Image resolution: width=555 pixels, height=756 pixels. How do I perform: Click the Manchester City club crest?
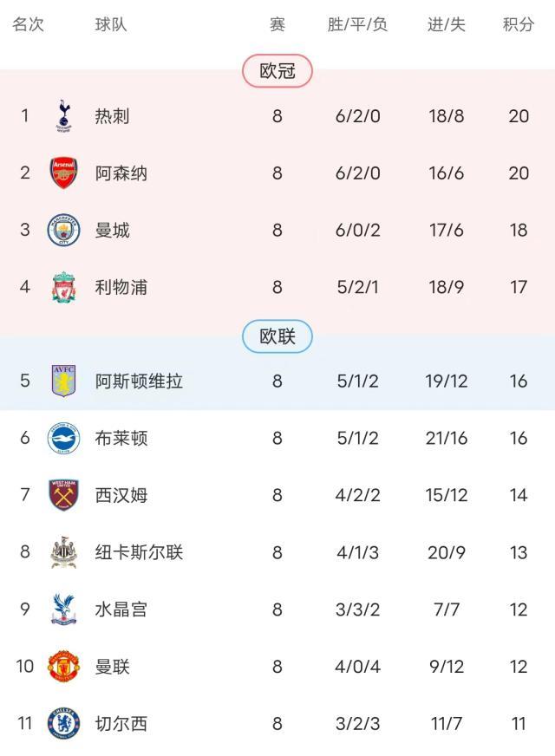63,231
